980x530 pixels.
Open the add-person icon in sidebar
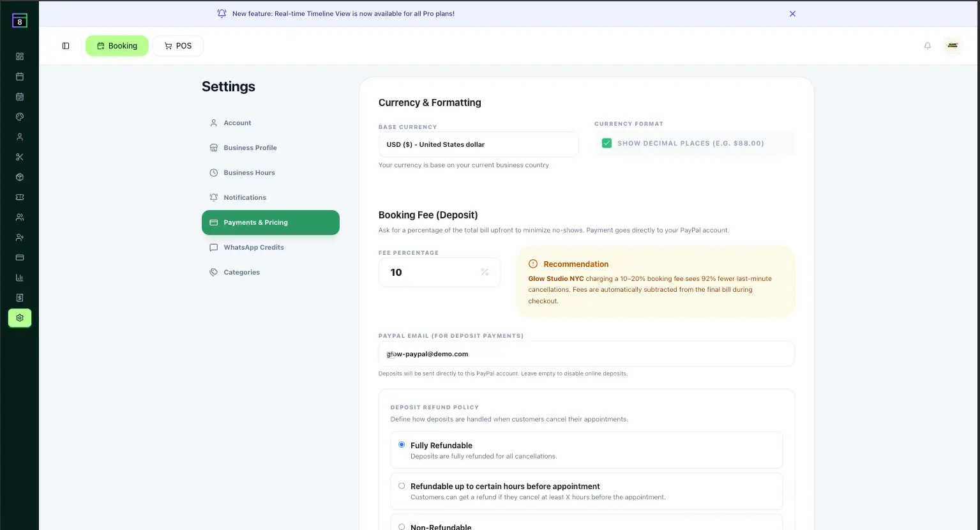point(20,238)
